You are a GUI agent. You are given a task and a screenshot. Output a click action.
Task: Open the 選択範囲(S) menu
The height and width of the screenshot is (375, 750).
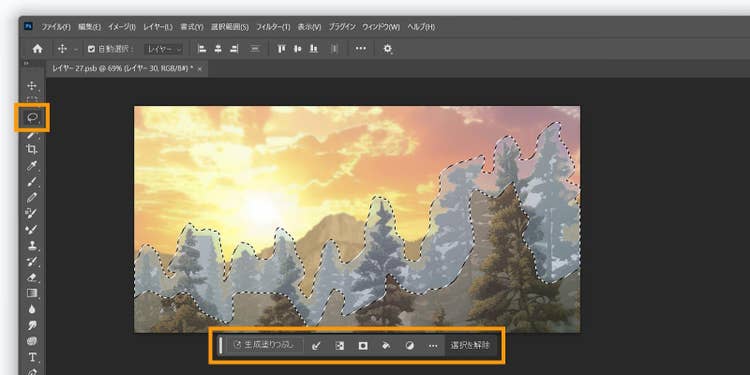coord(230,27)
